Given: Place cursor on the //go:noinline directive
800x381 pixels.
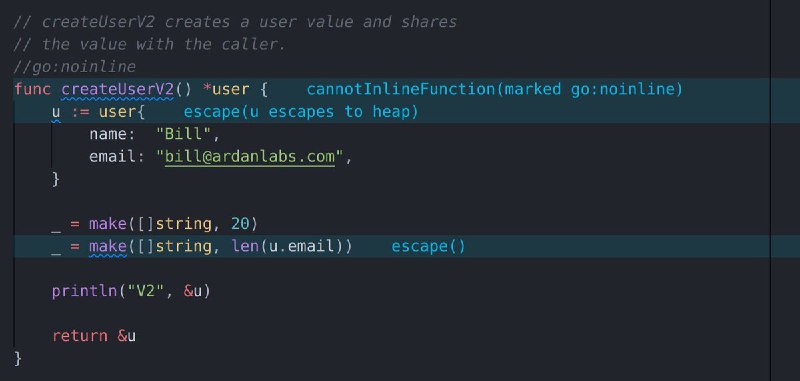Looking at the screenshot, I should click(75, 67).
